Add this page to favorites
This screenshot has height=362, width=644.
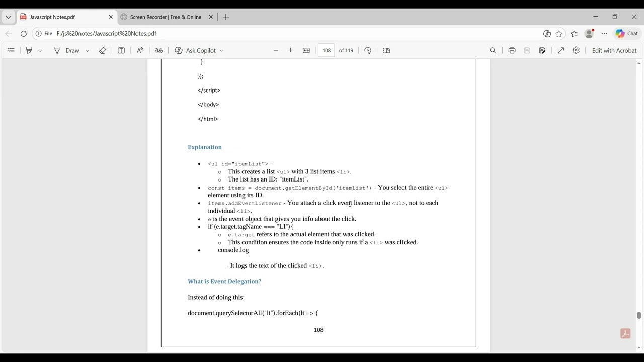(559, 34)
